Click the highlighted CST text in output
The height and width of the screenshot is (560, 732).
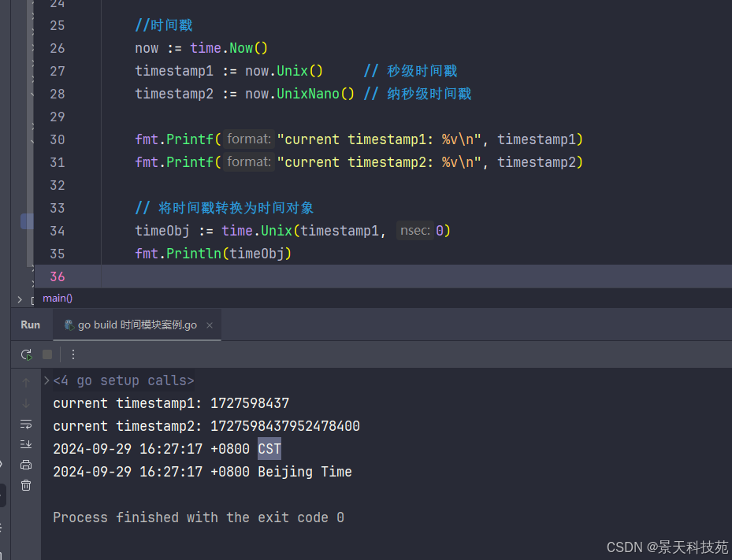click(x=269, y=449)
